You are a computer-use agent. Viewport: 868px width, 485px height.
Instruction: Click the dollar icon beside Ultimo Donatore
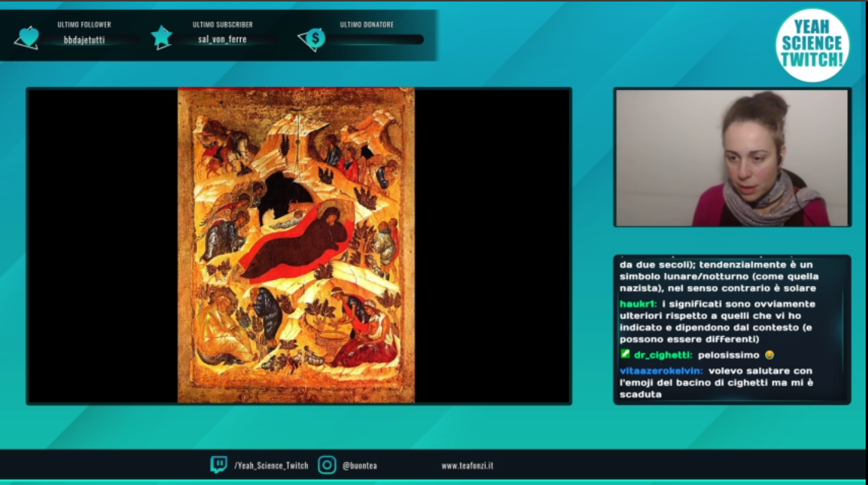click(312, 39)
